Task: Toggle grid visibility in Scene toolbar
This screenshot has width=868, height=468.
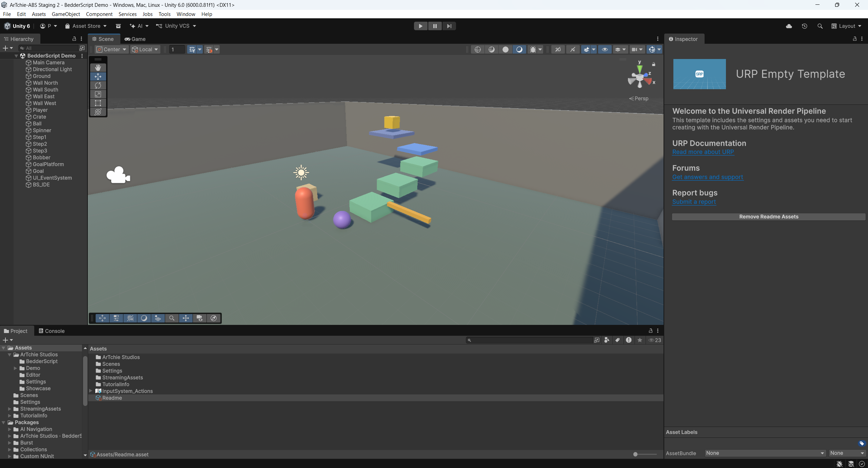Action: [x=192, y=50]
